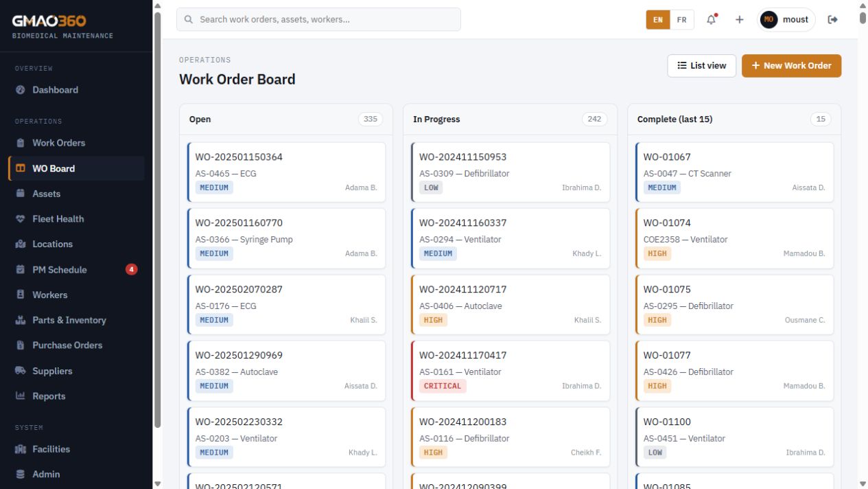Viewport: 868px width, 489px height.
Task: Click the Workers badge icon
Action: 20,295
